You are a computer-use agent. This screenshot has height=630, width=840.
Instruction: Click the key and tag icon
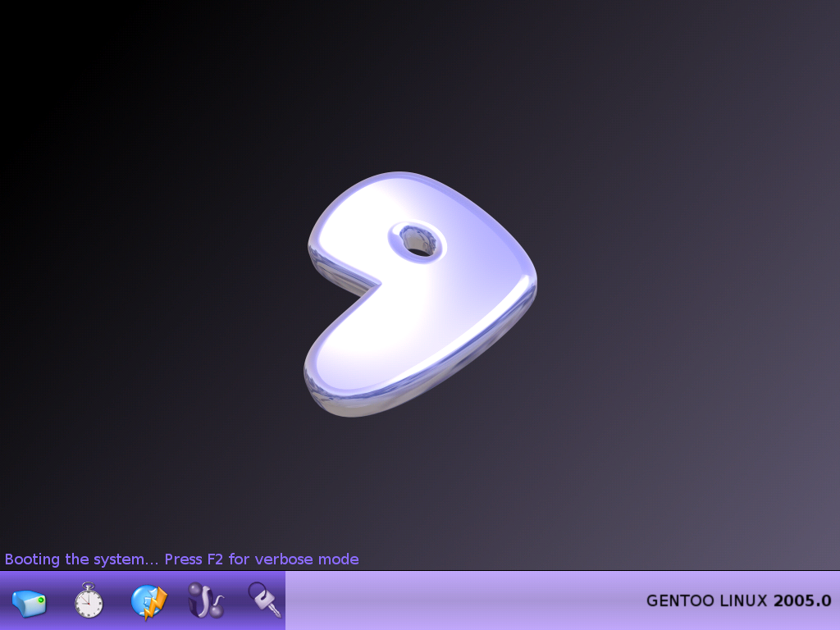click(264, 600)
